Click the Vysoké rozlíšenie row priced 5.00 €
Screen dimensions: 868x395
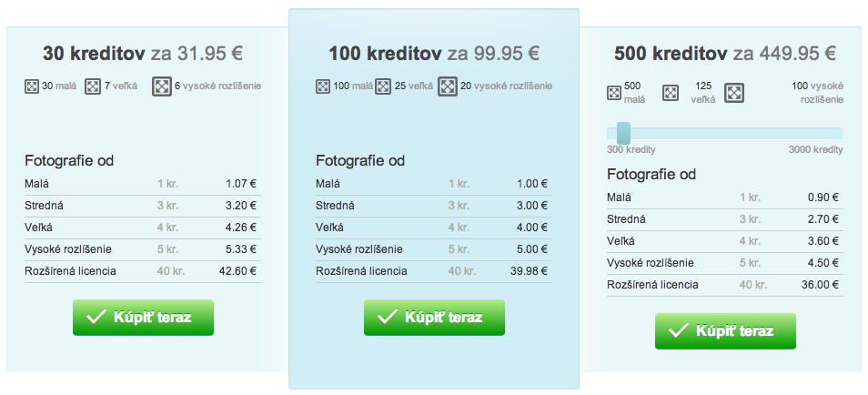tap(434, 250)
